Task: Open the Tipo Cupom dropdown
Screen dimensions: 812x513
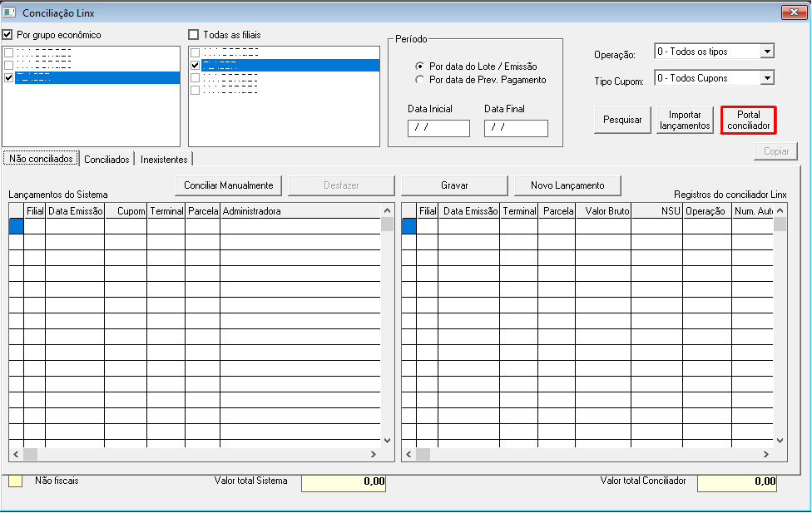Action: tap(767, 78)
